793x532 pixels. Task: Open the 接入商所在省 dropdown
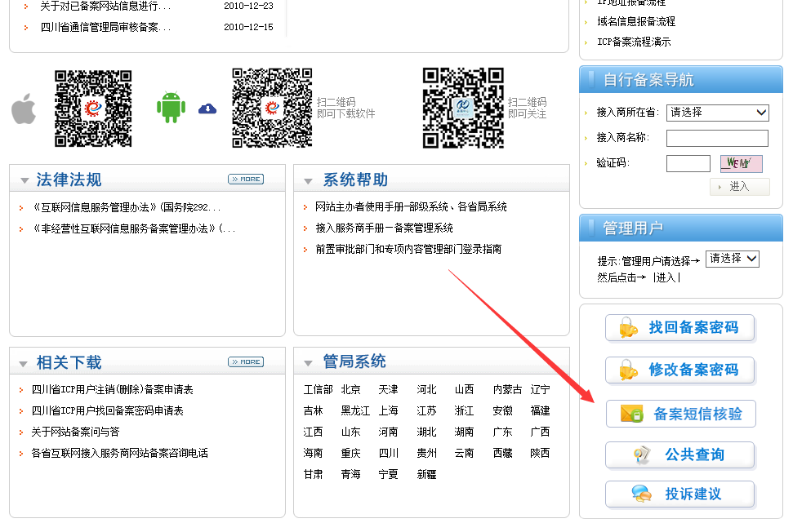(718, 113)
